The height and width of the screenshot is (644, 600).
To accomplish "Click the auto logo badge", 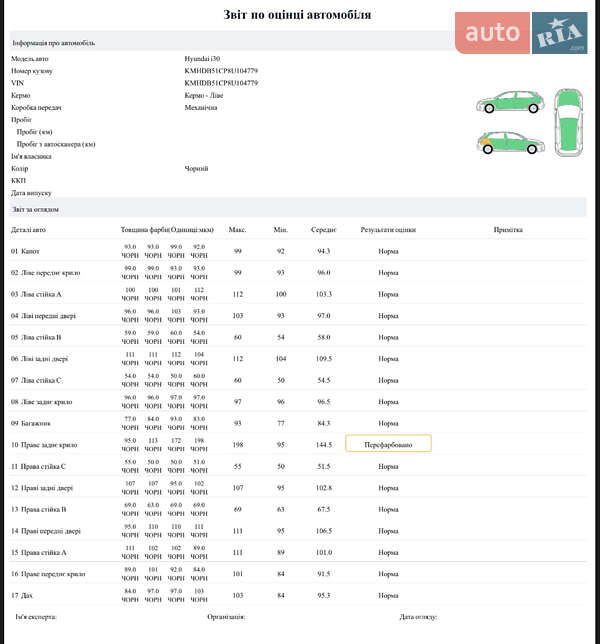I will point(492,33).
